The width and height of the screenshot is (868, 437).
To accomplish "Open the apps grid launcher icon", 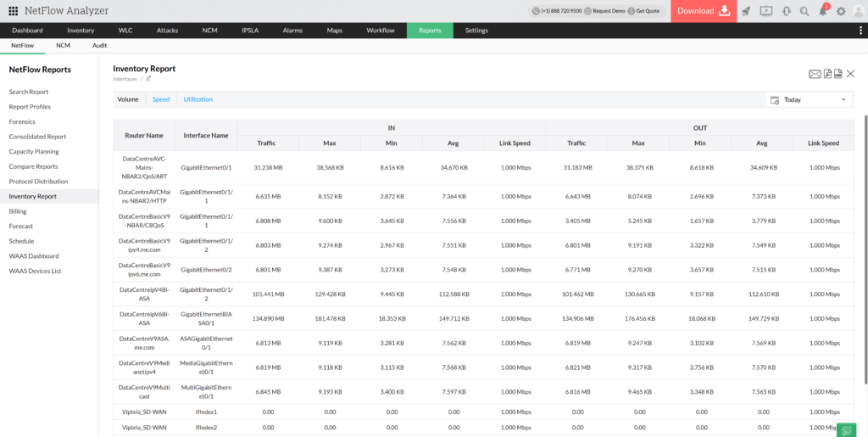I will tap(13, 10).
